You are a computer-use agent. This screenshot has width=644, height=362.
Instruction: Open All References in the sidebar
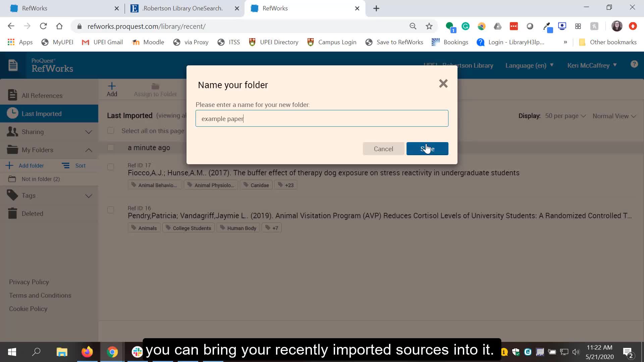coord(42,95)
